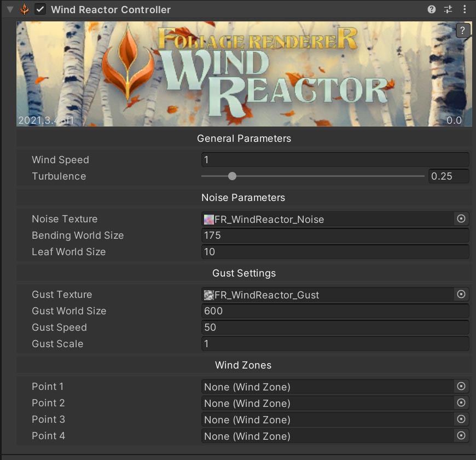Screen dimensions: 476x460
Task: Click the Wind Reactor flame icon in header
Action: tap(25, 9)
